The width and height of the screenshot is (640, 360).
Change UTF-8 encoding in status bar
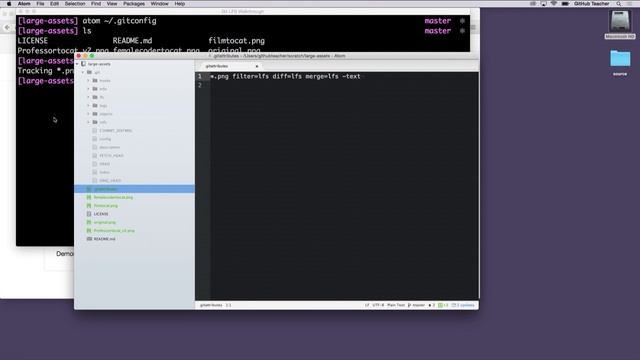coord(378,305)
